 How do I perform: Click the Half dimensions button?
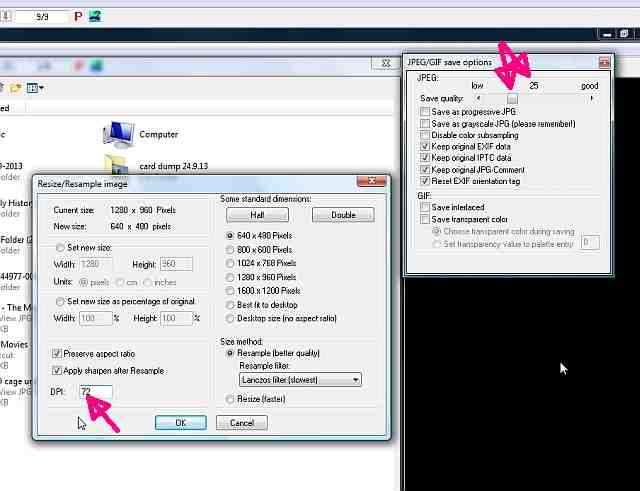pyautogui.click(x=256, y=215)
